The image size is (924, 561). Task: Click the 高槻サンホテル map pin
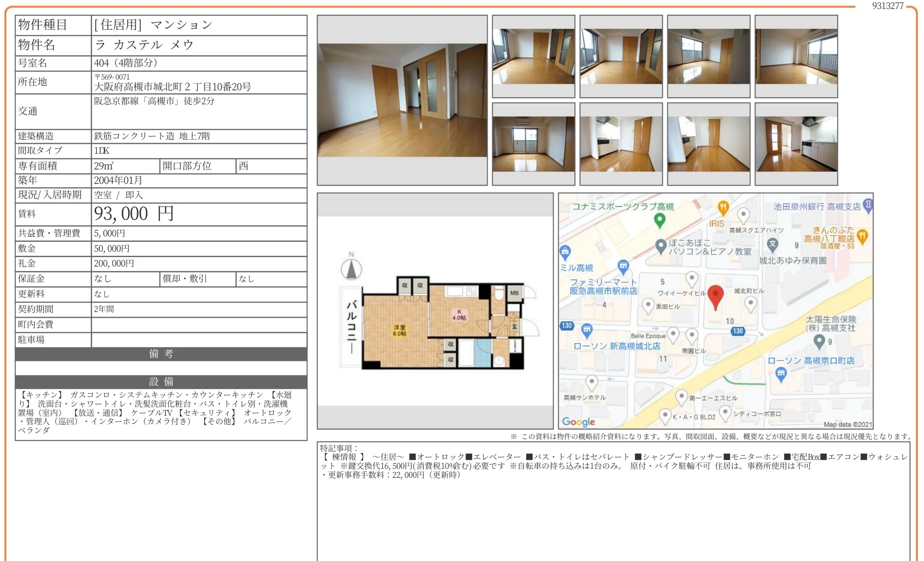point(591,382)
